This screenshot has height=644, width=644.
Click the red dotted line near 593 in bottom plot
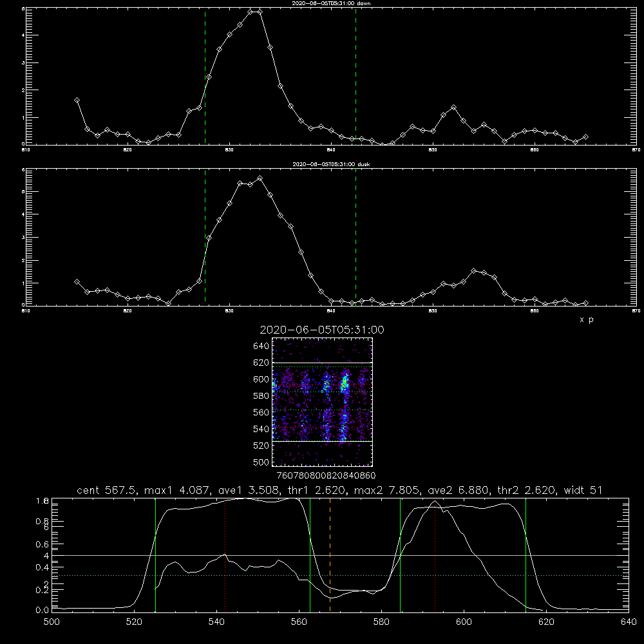click(x=435, y=555)
